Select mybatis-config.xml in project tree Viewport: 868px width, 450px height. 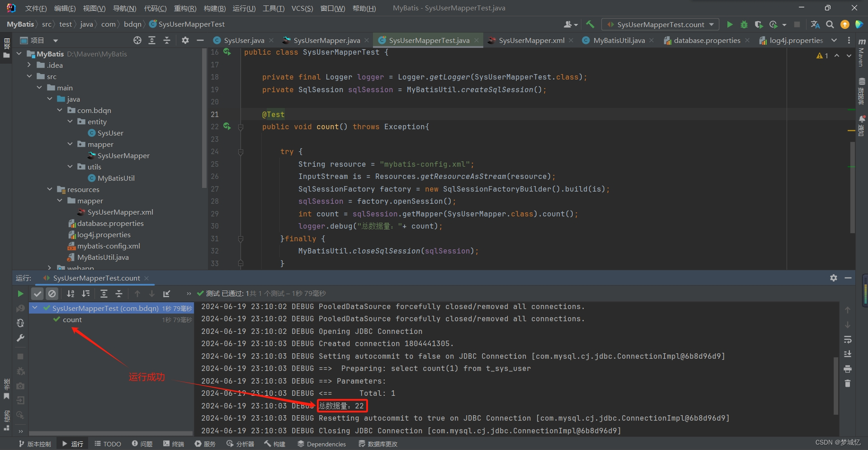pyautogui.click(x=108, y=246)
